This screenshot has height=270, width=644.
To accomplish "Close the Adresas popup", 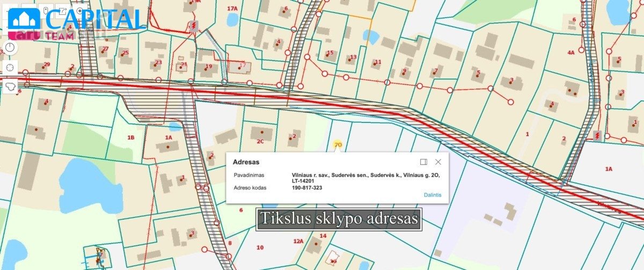I will (x=438, y=162).
